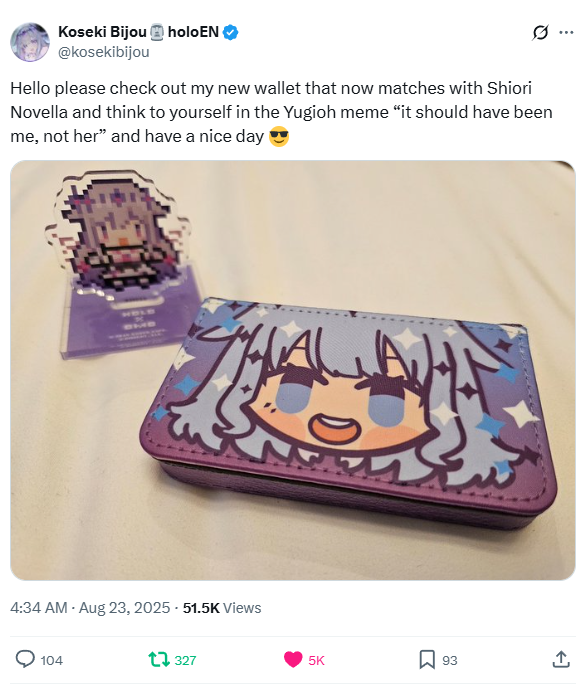Click the 93 bookmarks count
Screen dimensions: 587x687
point(449,660)
